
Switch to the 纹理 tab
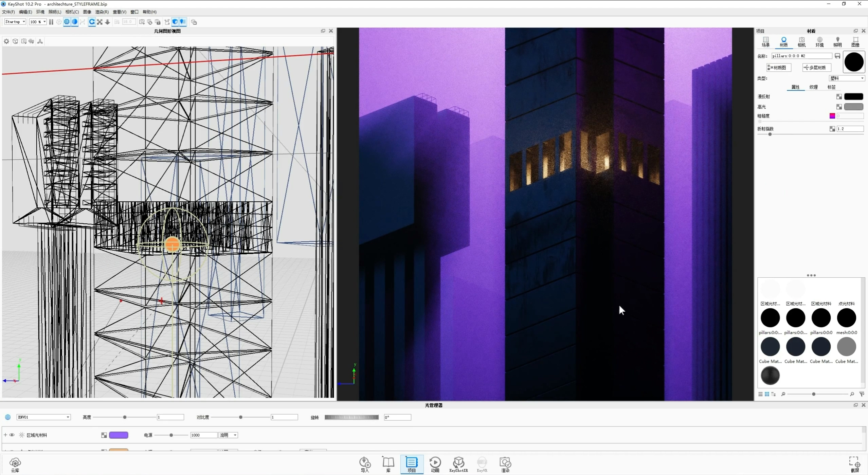(813, 87)
